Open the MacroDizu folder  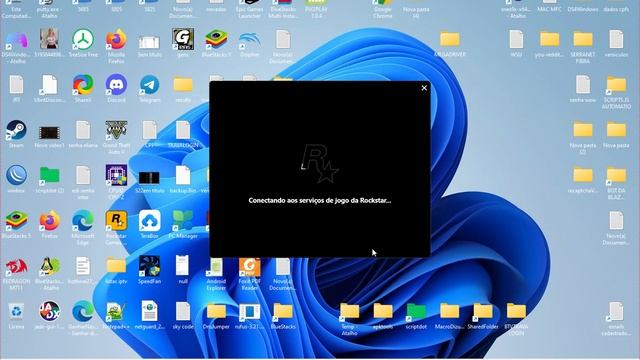click(449, 312)
